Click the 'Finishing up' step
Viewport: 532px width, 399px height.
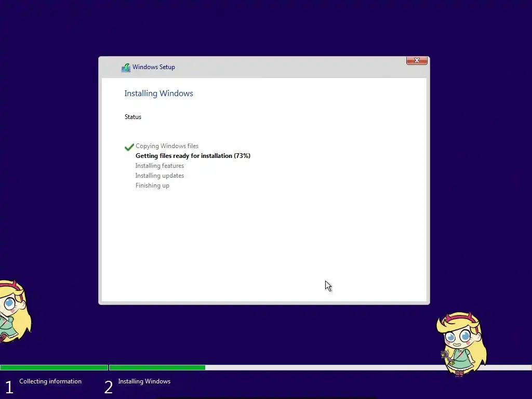tap(152, 185)
